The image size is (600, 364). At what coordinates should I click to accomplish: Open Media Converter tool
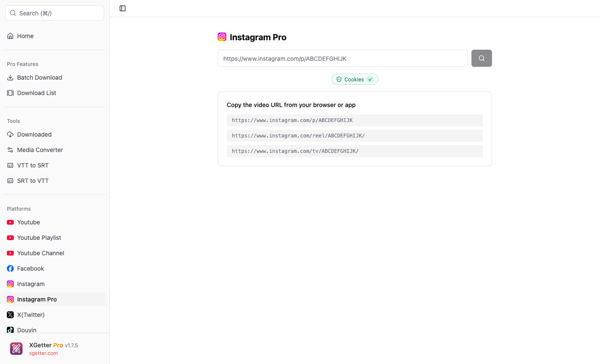54,150
